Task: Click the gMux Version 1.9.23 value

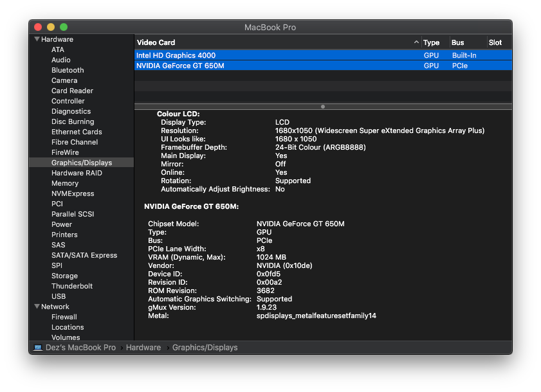Action: 266,307
